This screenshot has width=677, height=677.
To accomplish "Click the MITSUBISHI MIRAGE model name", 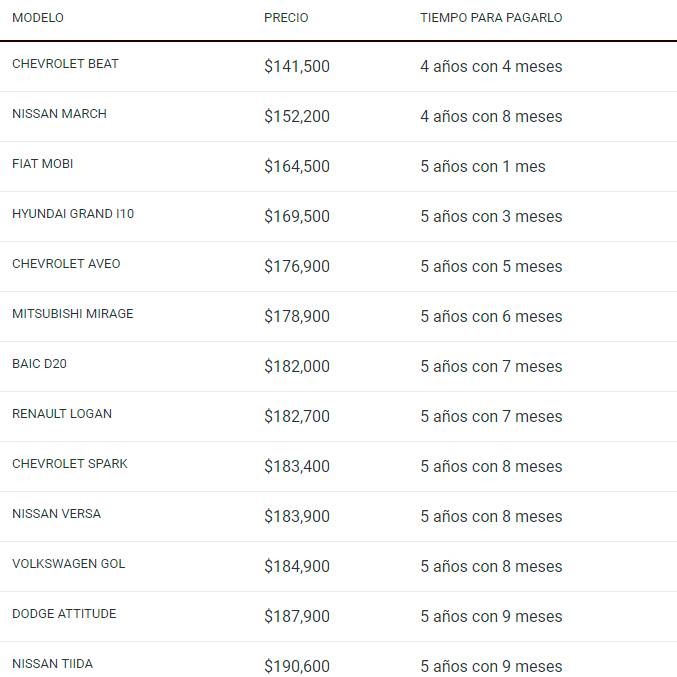I will [72, 314].
